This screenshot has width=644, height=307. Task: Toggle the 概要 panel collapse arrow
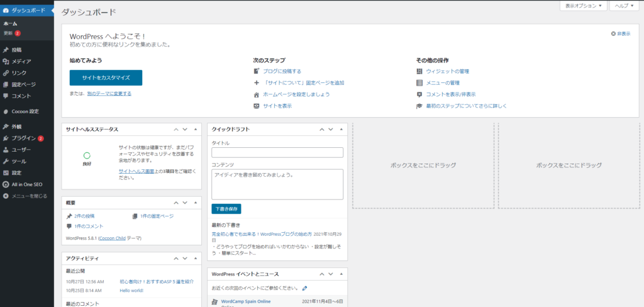tap(196, 202)
